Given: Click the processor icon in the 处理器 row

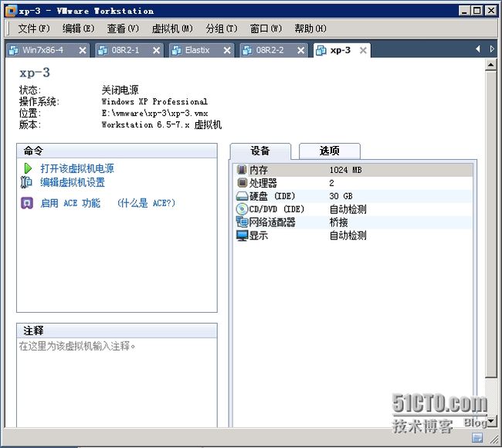Looking at the screenshot, I should tap(242, 182).
